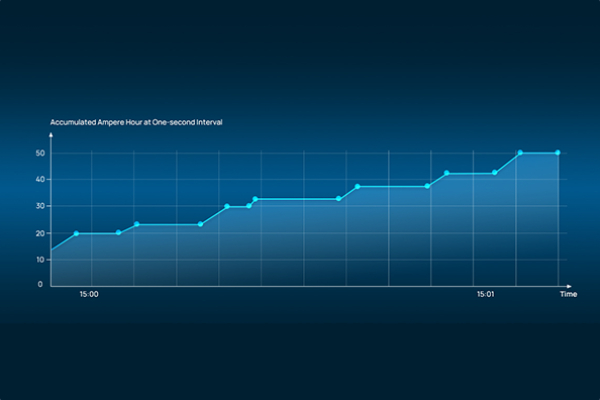Click the data point starting the 37 plateau

(x=357, y=187)
